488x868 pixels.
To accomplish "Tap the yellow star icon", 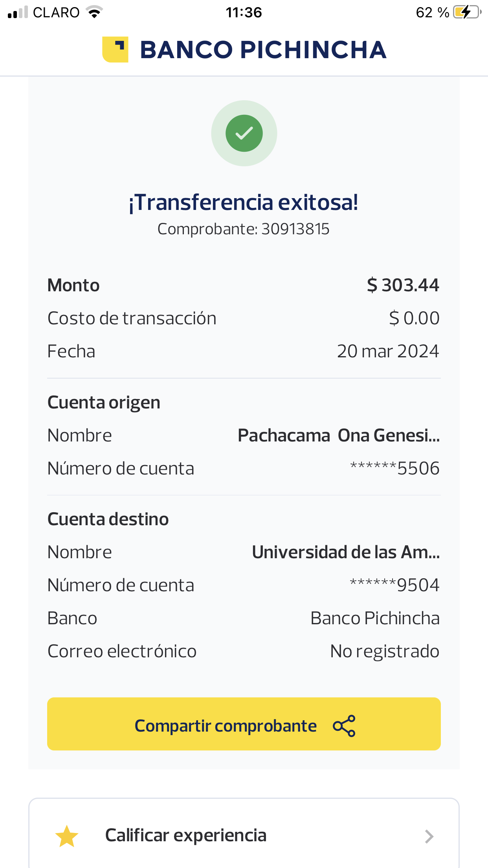I will (67, 836).
